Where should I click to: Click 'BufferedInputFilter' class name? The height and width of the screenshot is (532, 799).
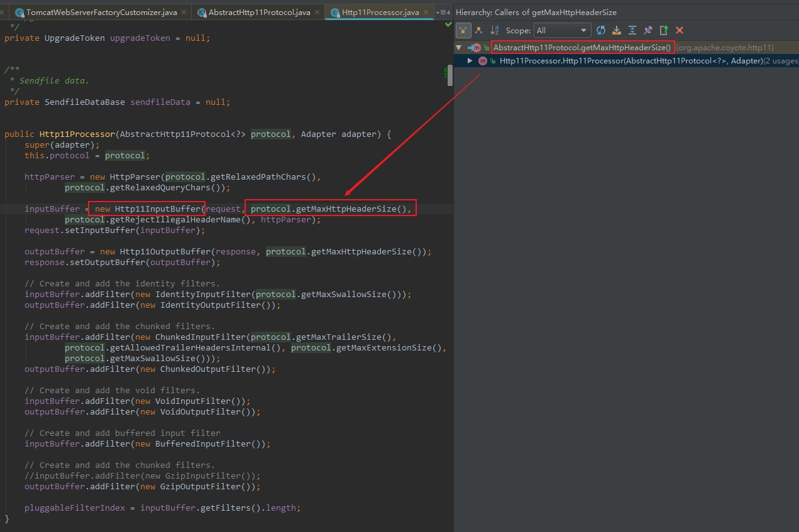pos(203,443)
